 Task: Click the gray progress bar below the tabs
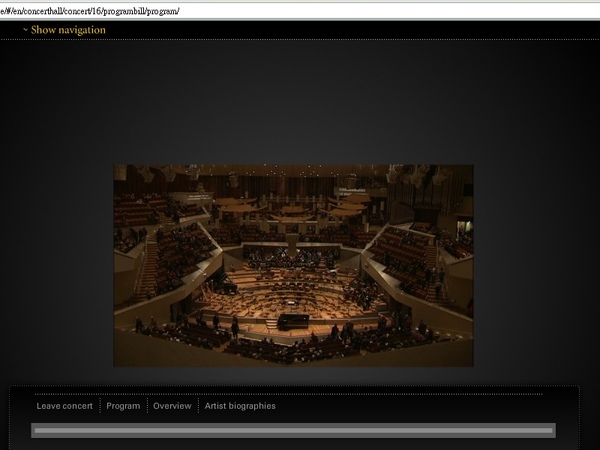pos(293,430)
